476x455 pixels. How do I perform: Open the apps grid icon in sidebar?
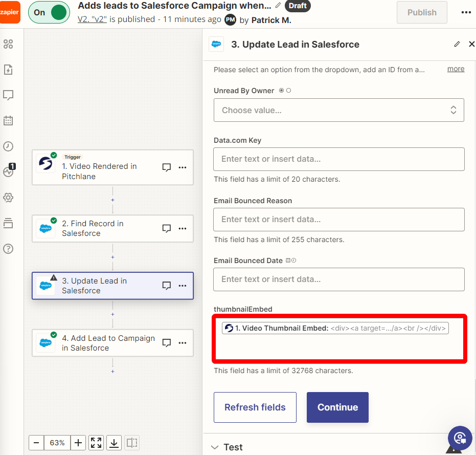(x=8, y=44)
